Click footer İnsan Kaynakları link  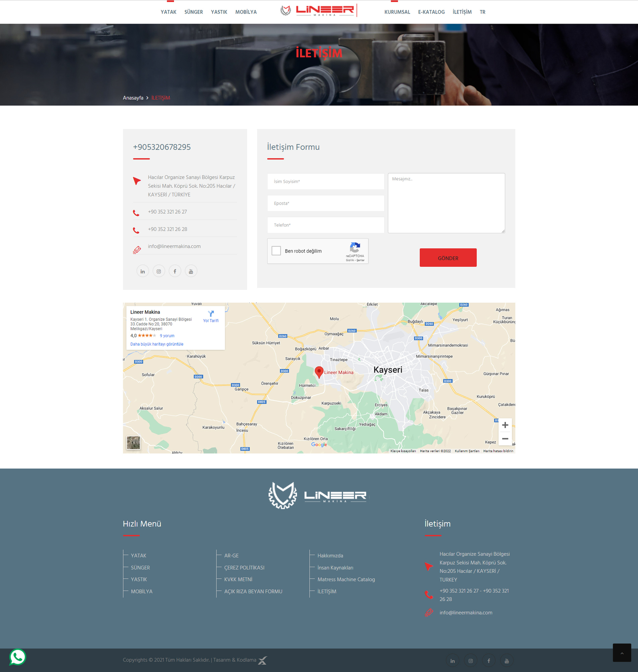[335, 568]
